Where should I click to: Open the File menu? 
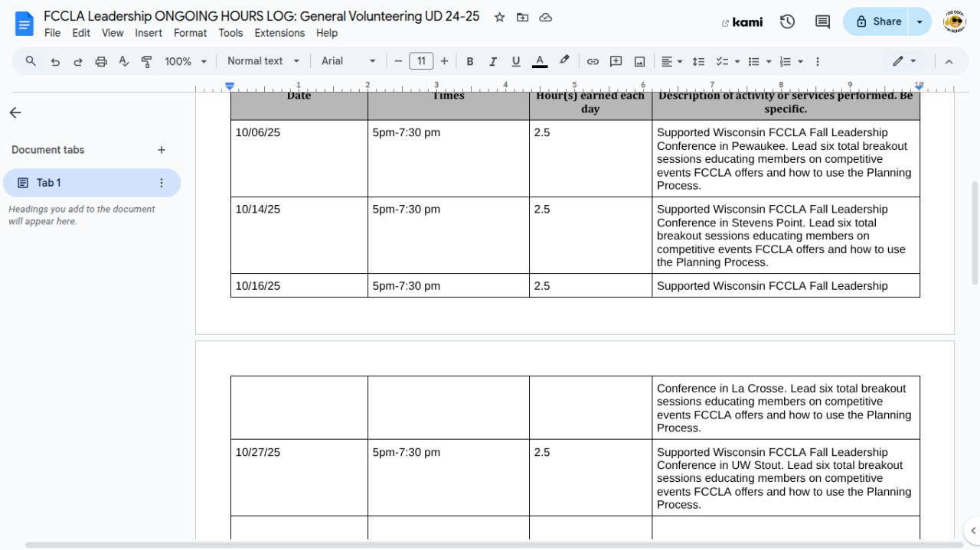point(52,33)
